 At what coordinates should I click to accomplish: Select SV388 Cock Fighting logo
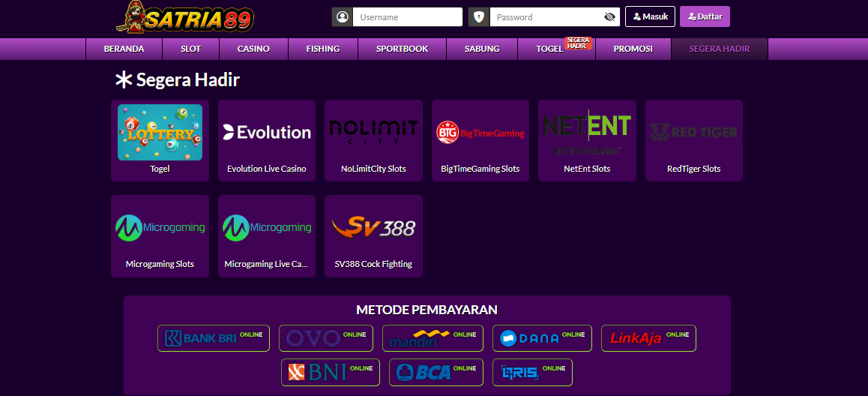pyautogui.click(x=373, y=227)
